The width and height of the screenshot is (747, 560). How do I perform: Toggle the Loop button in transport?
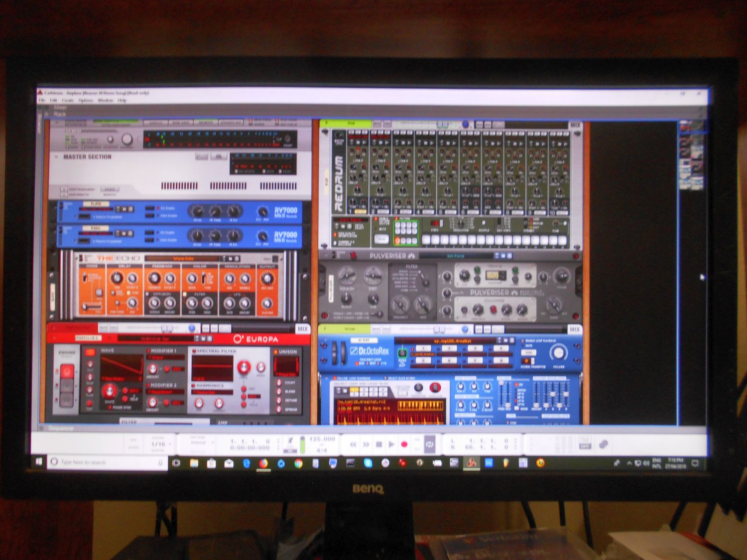(x=429, y=444)
